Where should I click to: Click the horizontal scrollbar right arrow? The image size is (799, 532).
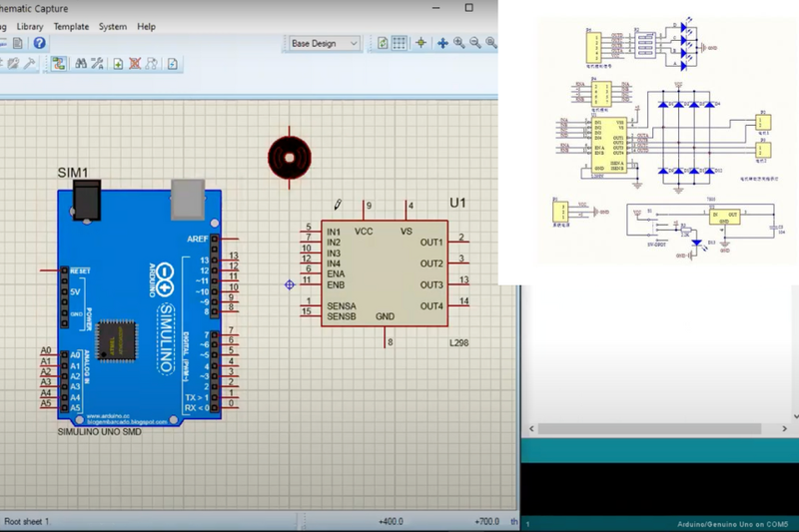coord(785,428)
